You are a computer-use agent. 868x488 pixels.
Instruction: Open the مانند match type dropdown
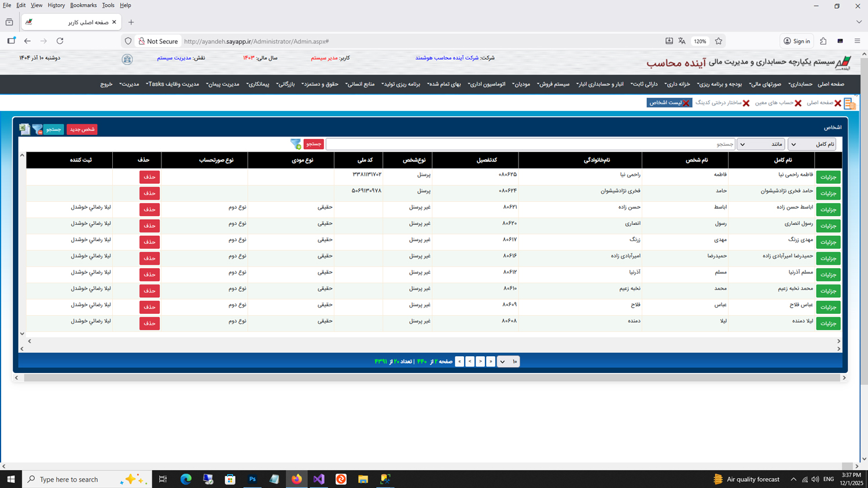[760, 144]
